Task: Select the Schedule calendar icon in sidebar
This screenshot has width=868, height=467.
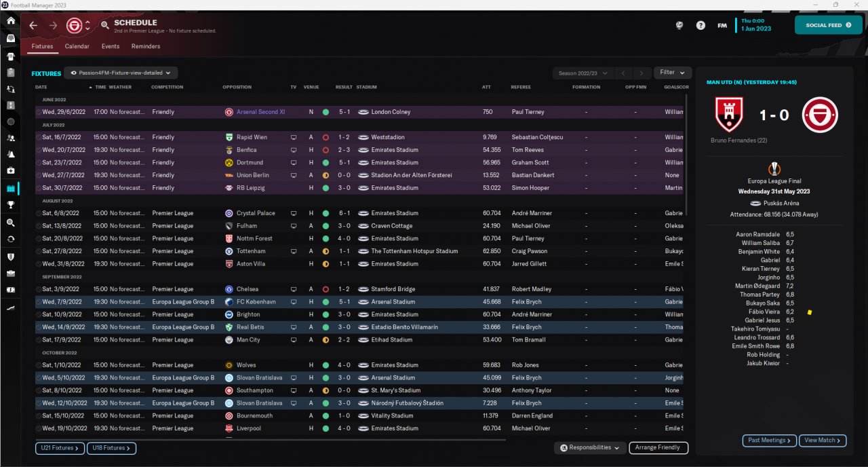Action: click(x=10, y=188)
